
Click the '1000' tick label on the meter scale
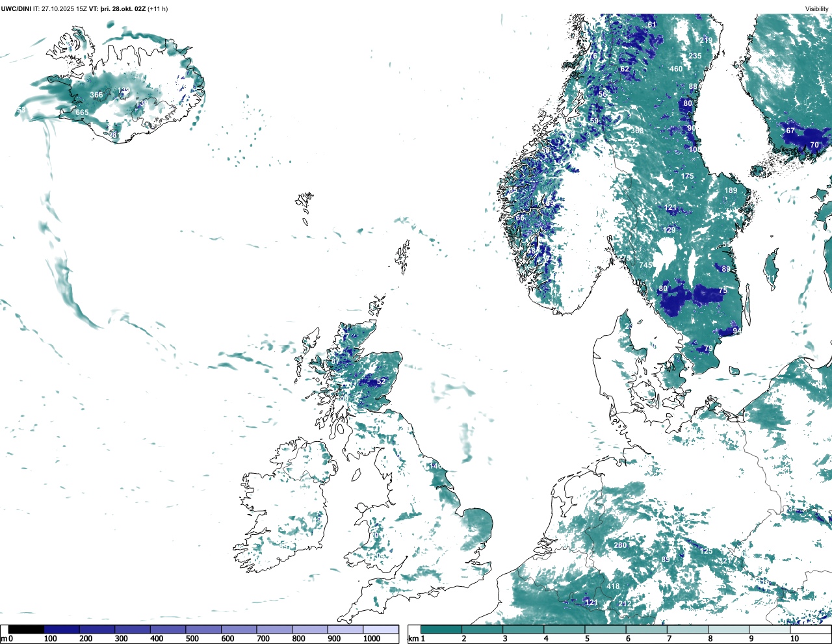tap(372, 639)
